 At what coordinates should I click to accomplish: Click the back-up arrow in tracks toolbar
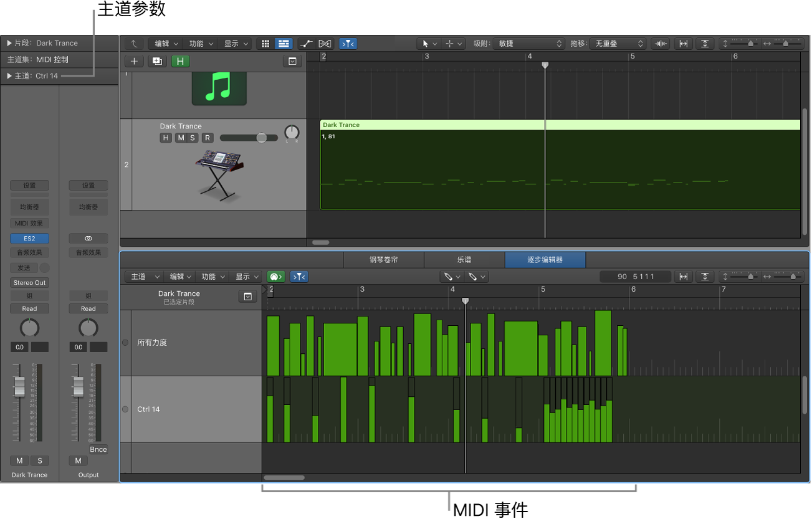[x=134, y=44]
